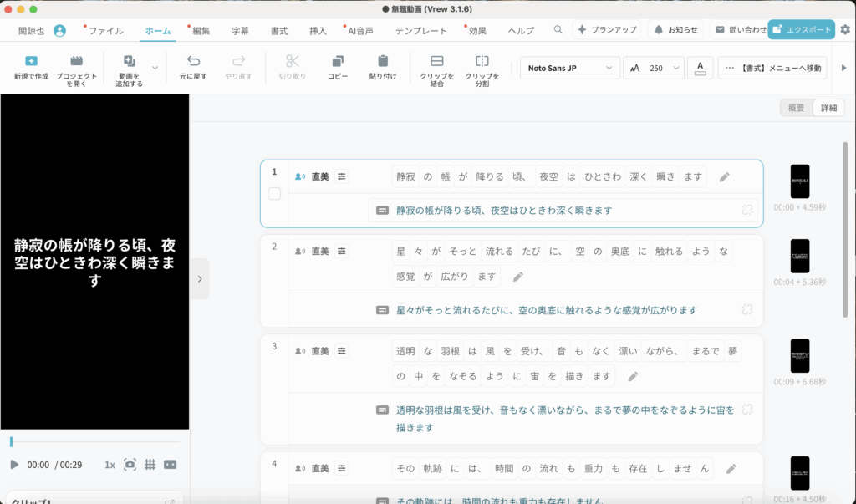Open the テンプレート tab

coord(421,31)
